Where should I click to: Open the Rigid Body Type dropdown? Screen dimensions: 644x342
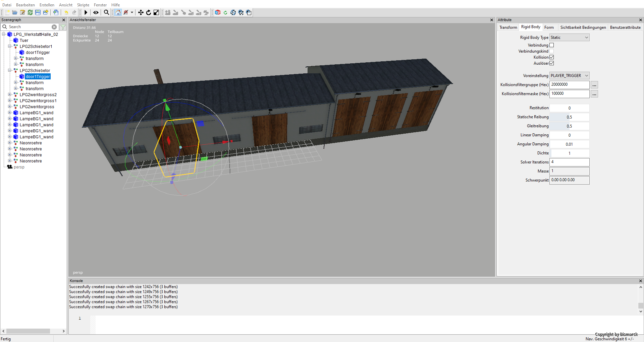point(569,38)
